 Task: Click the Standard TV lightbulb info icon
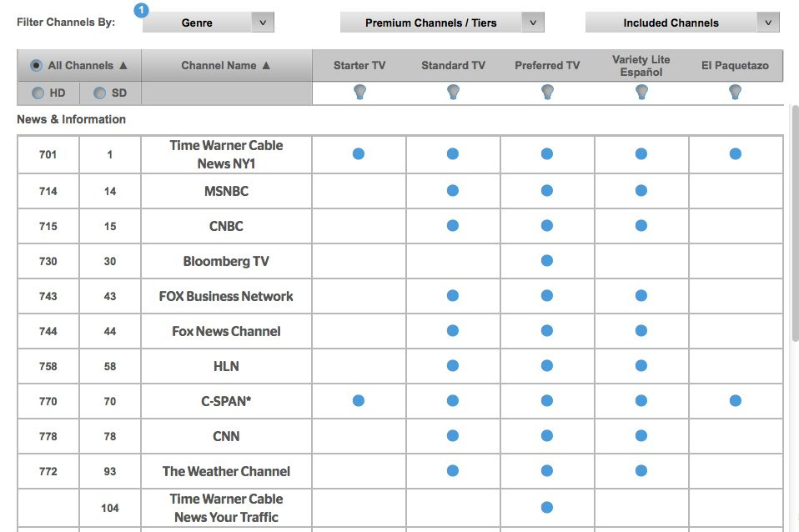(453, 93)
